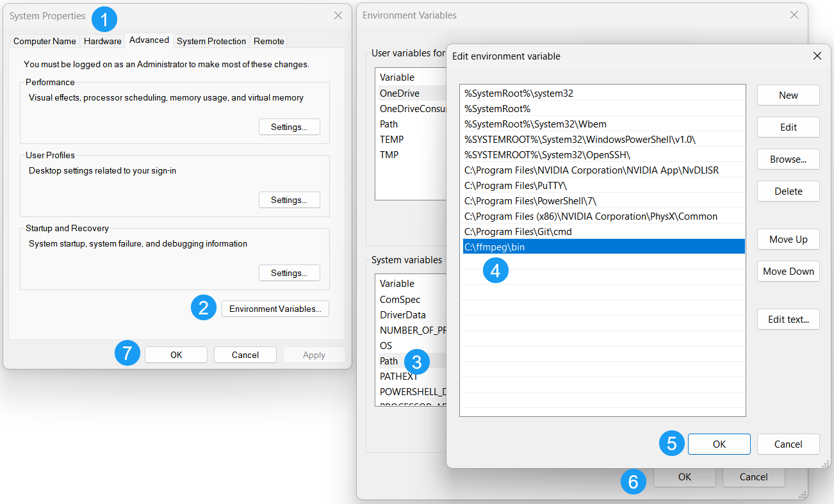
Task: Select the C:\Program Files\Git\cmd entry
Action: point(518,232)
